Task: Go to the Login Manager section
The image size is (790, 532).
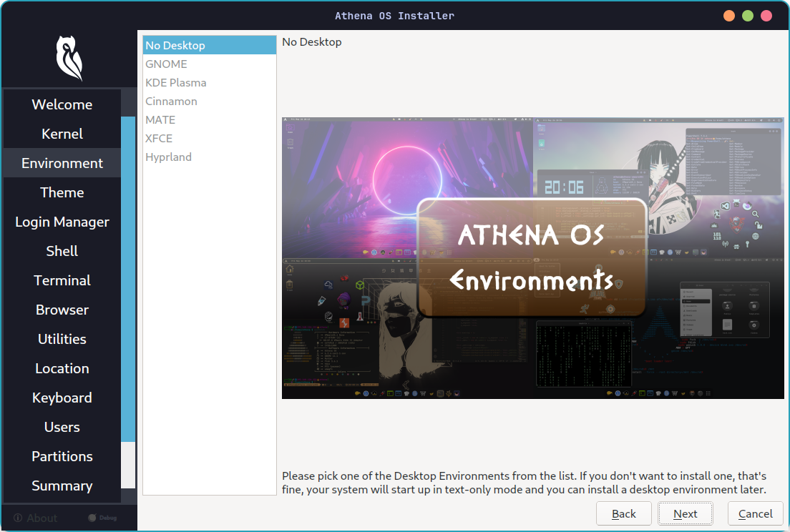Action: coord(62,221)
